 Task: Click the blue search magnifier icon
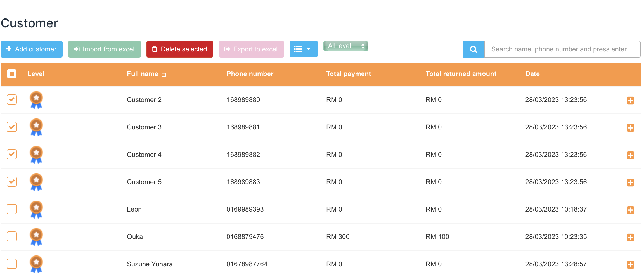[473, 49]
